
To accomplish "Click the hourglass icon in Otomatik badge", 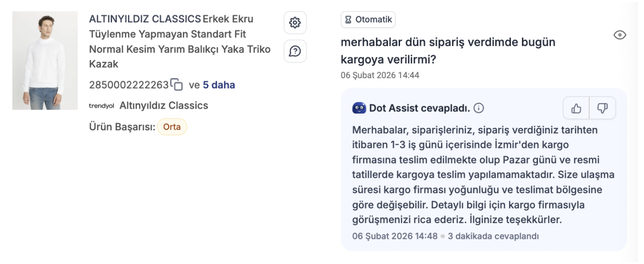I will tap(349, 19).
